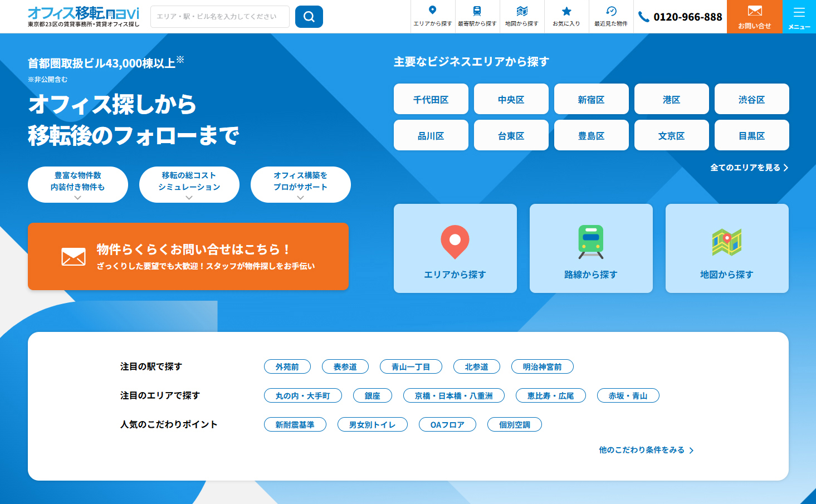The image size is (816, 504).
Task: Select the 台東区 area button
Action: pyautogui.click(x=511, y=135)
